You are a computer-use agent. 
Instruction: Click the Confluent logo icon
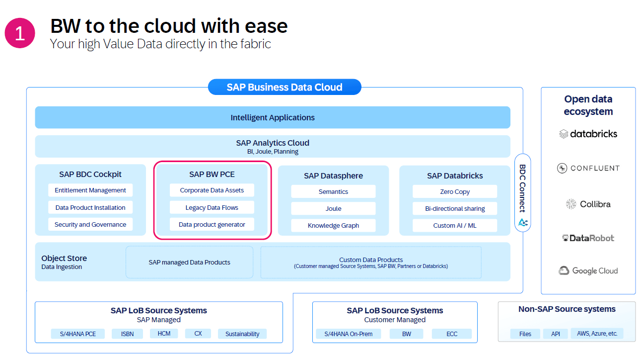tap(562, 168)
